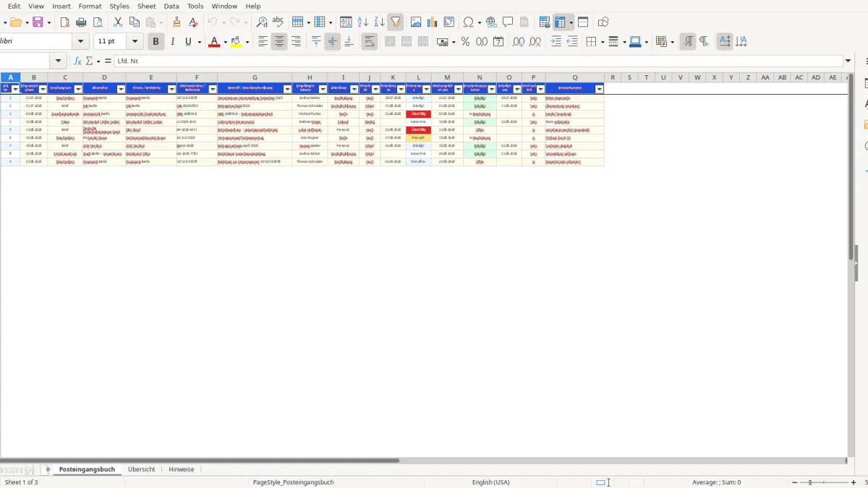This screenshot has width=868, height=488.
Task: Click Insert Comment speech bubble icon
Action: pos(508,22)
